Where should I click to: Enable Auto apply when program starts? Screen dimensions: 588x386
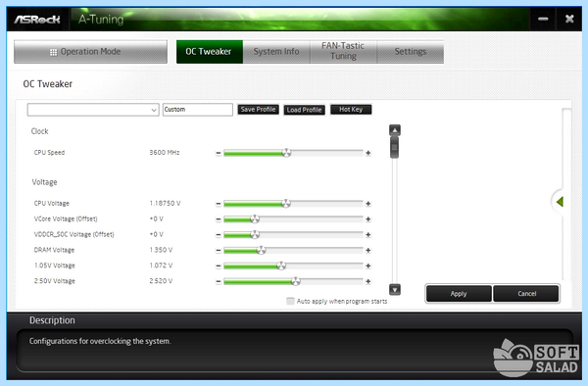(290, 301)
